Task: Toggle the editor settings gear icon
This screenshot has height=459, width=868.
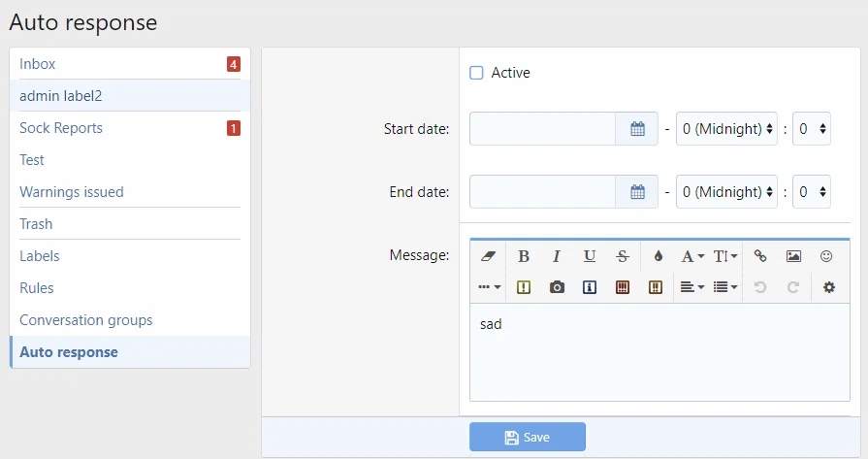Action: click(828, 287)
